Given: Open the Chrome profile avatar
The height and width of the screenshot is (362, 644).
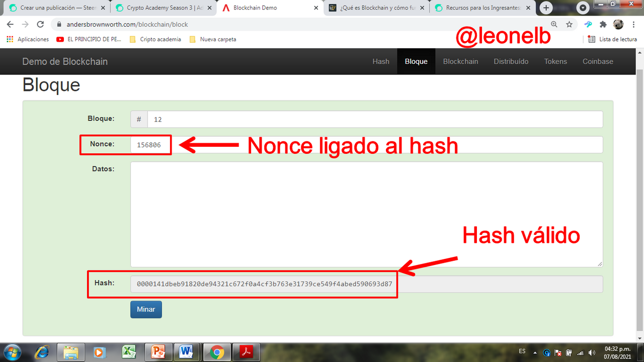Looking at the screenshot, I should [x=618, y=24].
